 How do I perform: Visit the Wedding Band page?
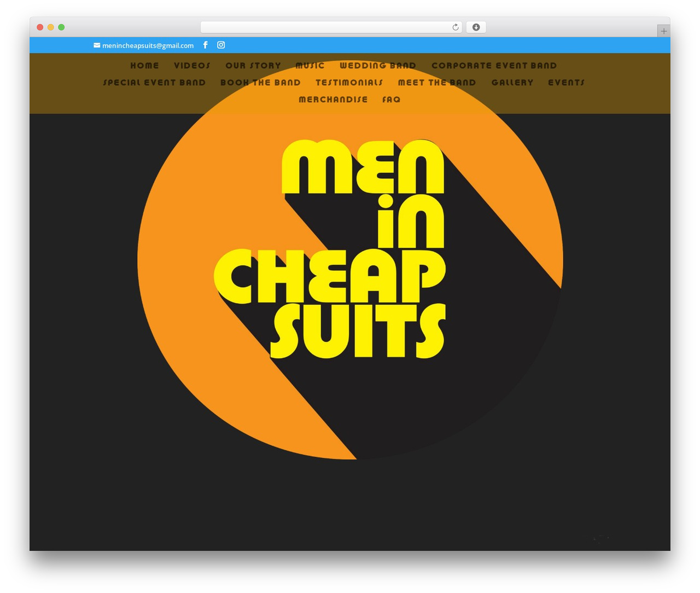pos(378,66)
